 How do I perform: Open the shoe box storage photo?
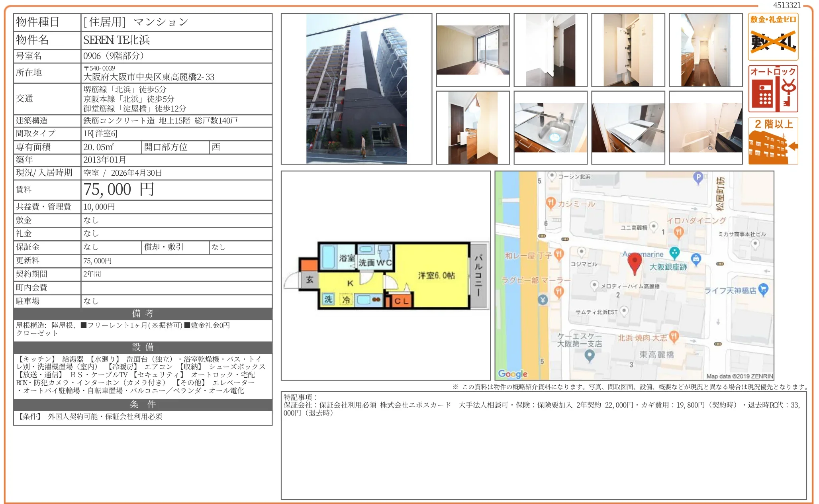628,50
